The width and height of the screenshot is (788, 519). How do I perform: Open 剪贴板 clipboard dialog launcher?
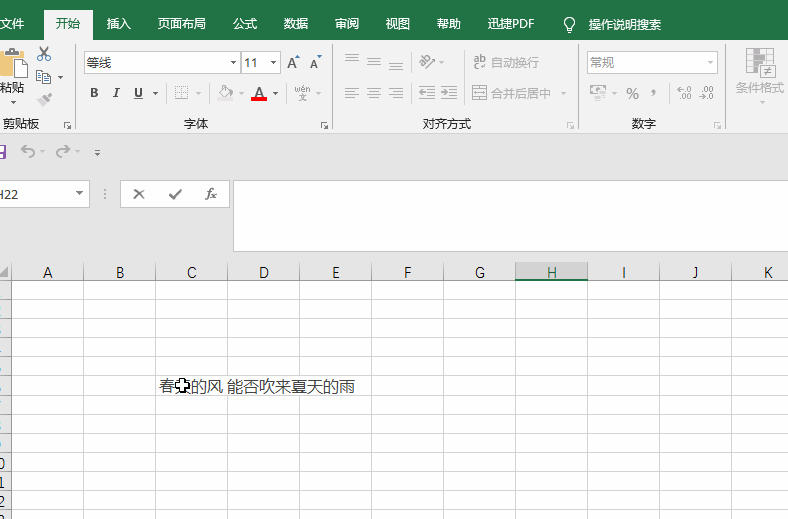coord(67,126)
